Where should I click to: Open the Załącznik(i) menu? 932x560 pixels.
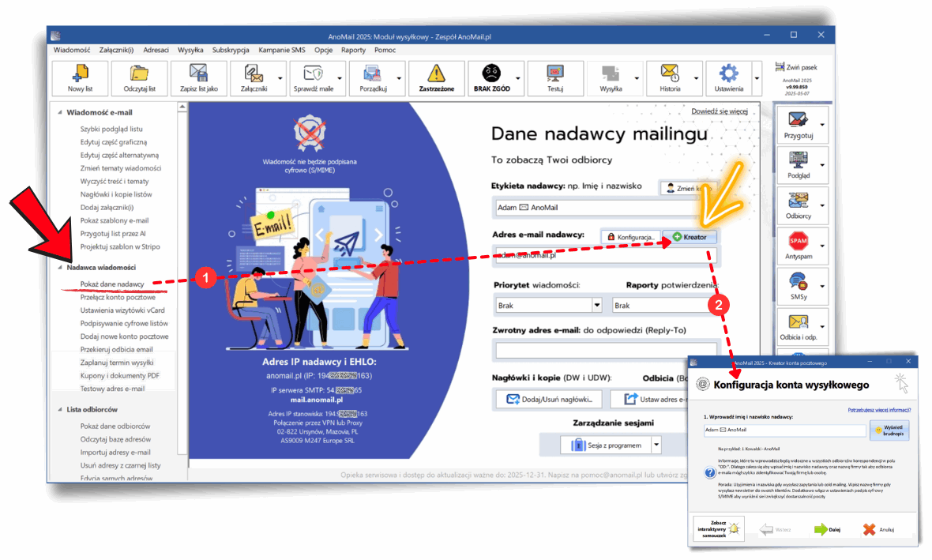point(117,50)
